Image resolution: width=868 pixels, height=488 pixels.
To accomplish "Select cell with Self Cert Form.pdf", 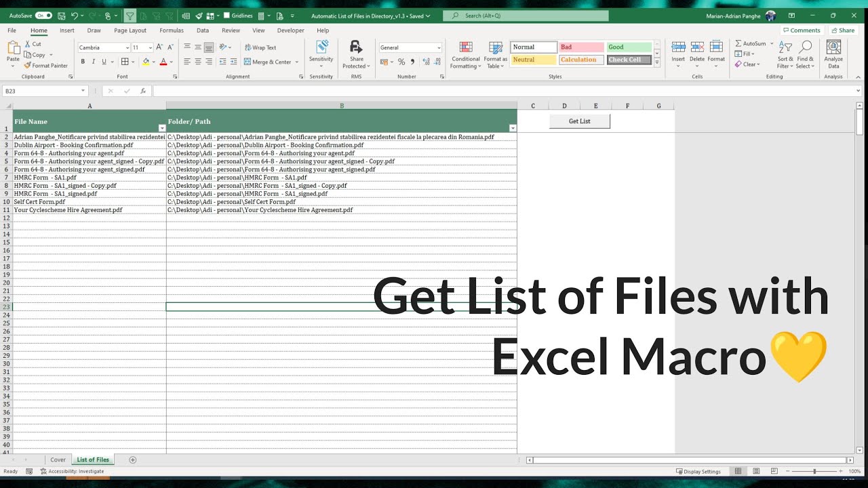I will (90, 202).
